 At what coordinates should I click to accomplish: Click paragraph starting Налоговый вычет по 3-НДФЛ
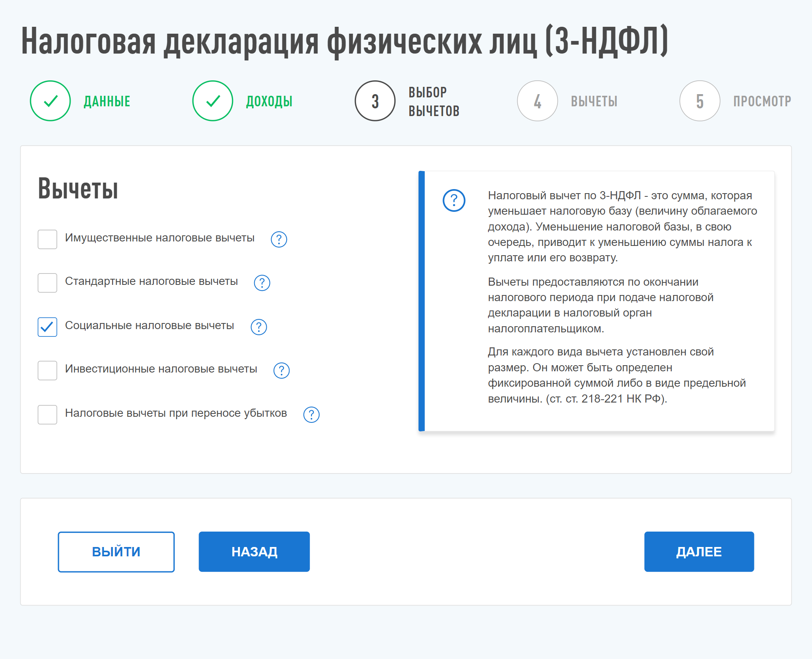click(x=623, y=226)
